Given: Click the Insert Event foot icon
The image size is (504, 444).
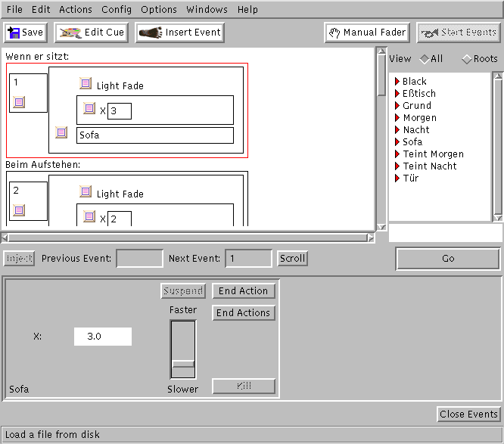Looking at the screenshot, I should coord(151,33).
